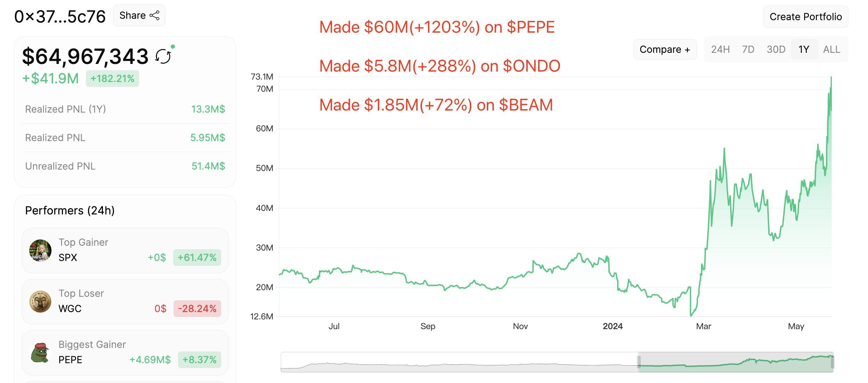Screen dimensions: 868x383
Task: Click the Share button
Action: 139,16
